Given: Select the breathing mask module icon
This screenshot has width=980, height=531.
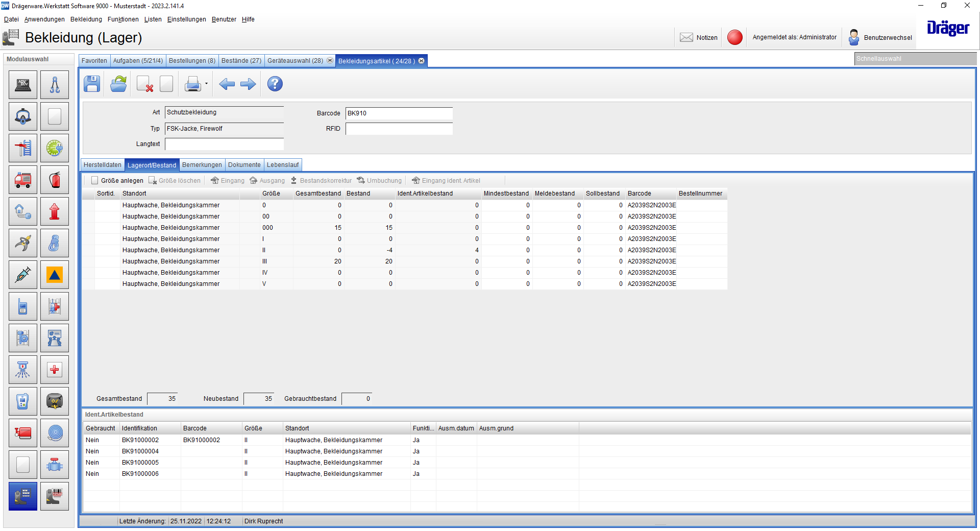Looking at the screenshot, I should 23,116.
